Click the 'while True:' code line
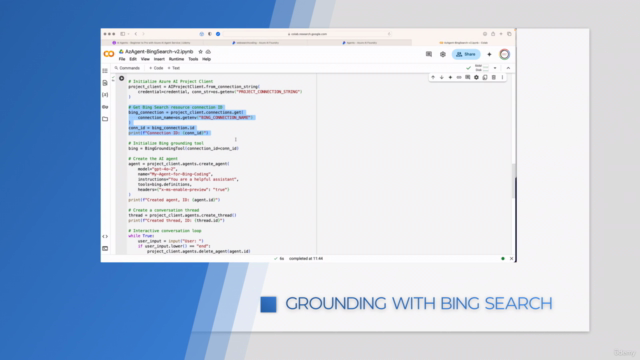Viewport: 640px width, 360px height. click(x=141, y=236)
